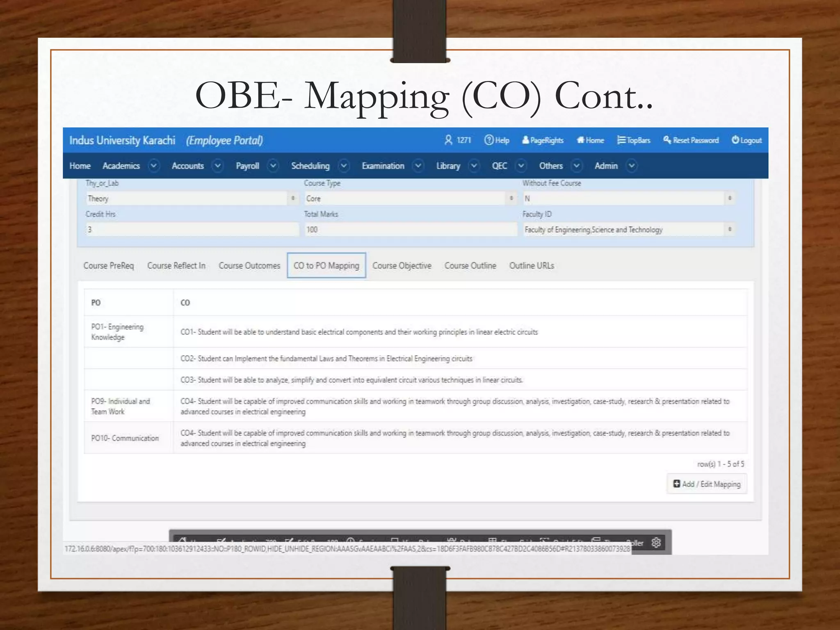Expand the Admin menu chevron
The width and height of the screenshot is (840, 630).
coord(632,166)
